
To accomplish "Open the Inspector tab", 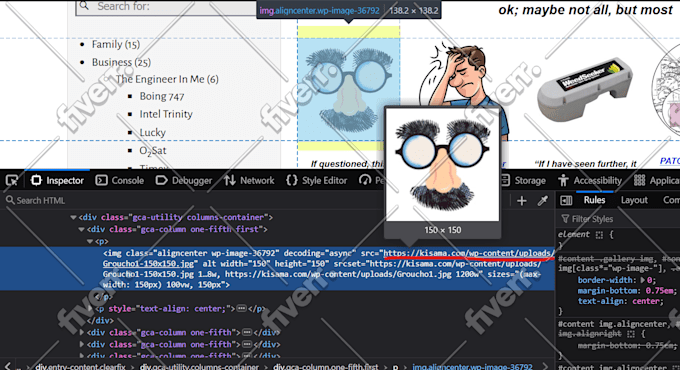I will [57, 180].
